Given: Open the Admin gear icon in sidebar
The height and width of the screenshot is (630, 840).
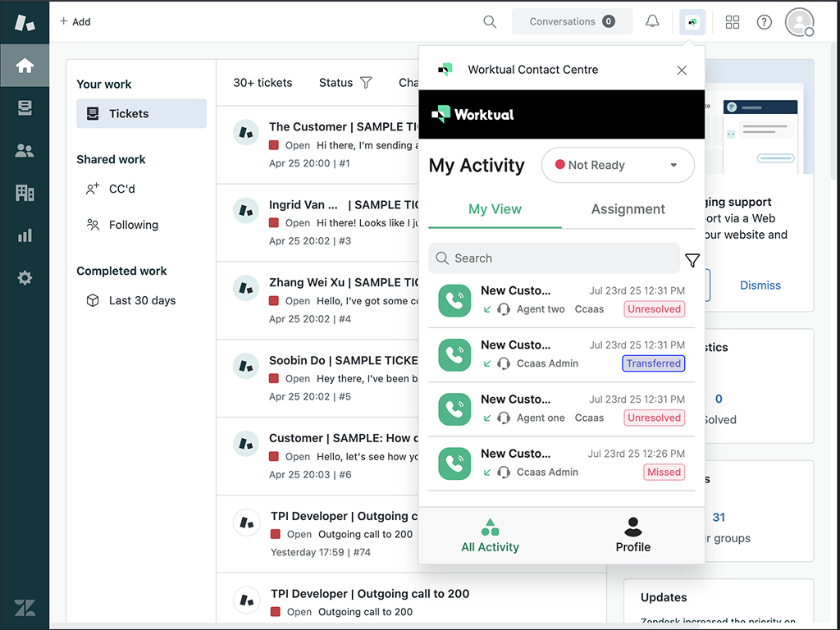Looking at the screenshot, I should [x=25, y=278].
